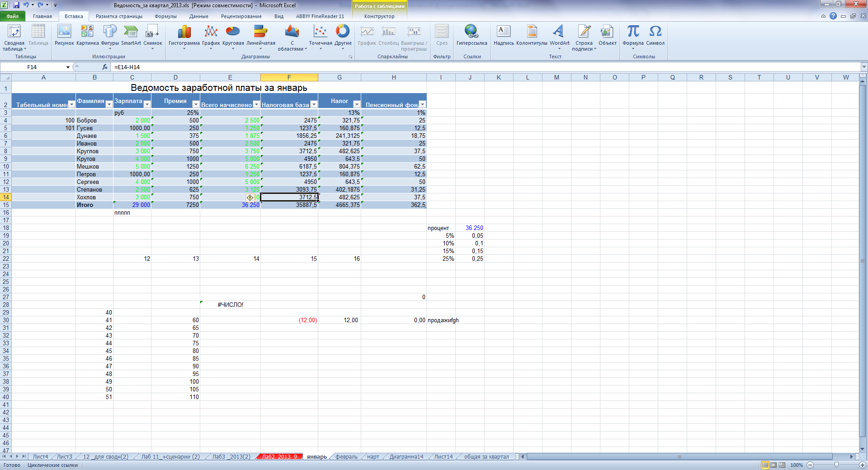Click the Select All corner button

(x=6, y=77)
